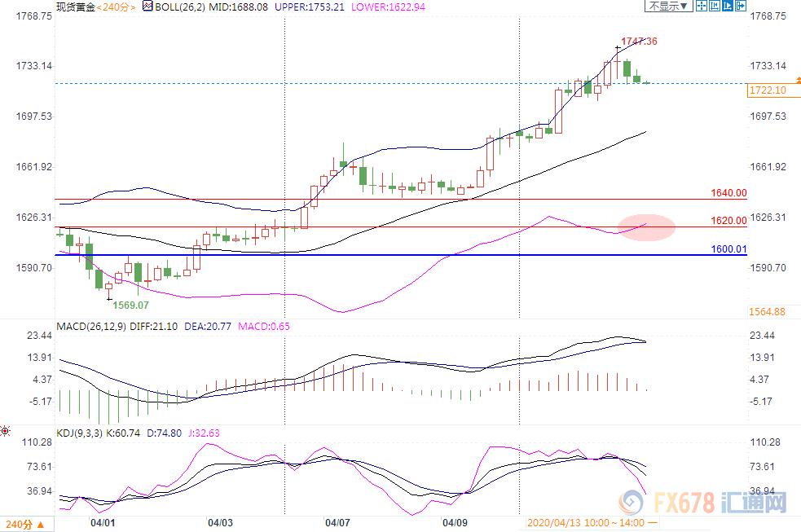The width and height of the screenshot is (801, 532).
Task: Click the second blue chart-scale toolbar icon
Action: (715, 6)
